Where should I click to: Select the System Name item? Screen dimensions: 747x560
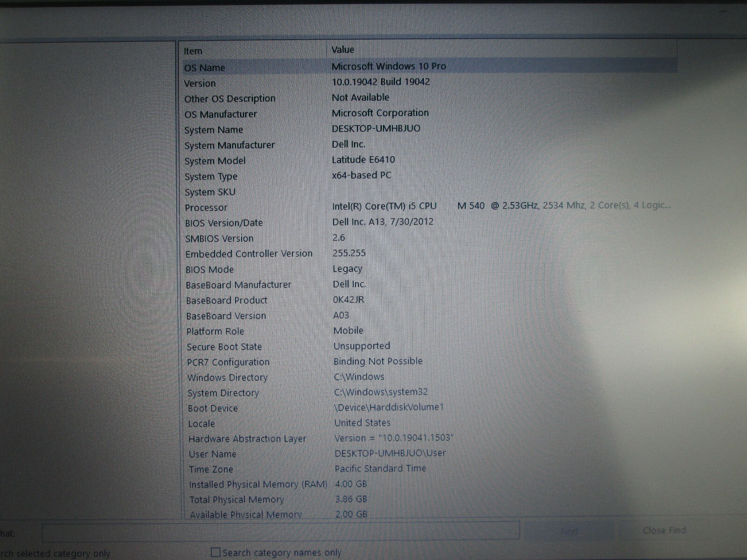click(x=213, y=130)
